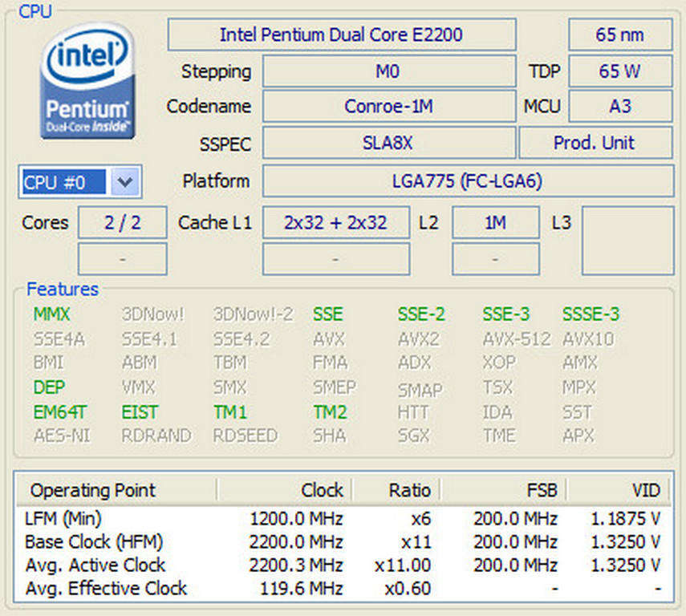Click the EIST feature indicator
This screenshot has height=616, width=686.
(x=140, y=412)
